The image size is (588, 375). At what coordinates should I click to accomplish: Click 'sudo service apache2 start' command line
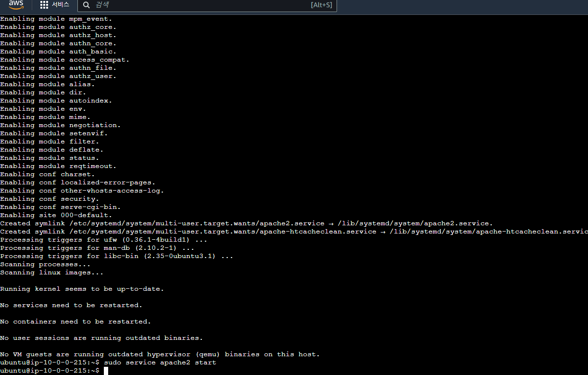(x=160, y=362)
